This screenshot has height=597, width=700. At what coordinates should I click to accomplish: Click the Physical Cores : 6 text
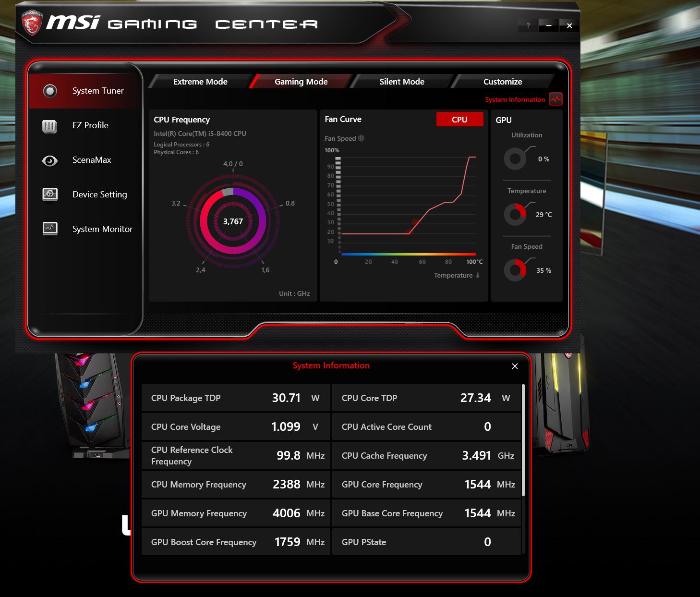176,152
